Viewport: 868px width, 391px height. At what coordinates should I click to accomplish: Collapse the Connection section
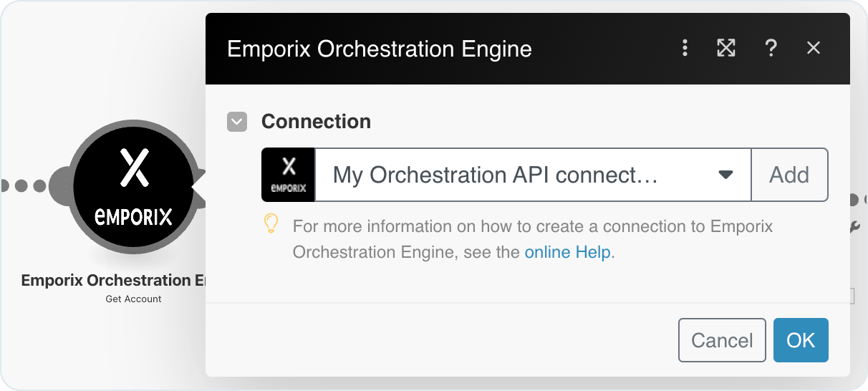tap(237, 122)
